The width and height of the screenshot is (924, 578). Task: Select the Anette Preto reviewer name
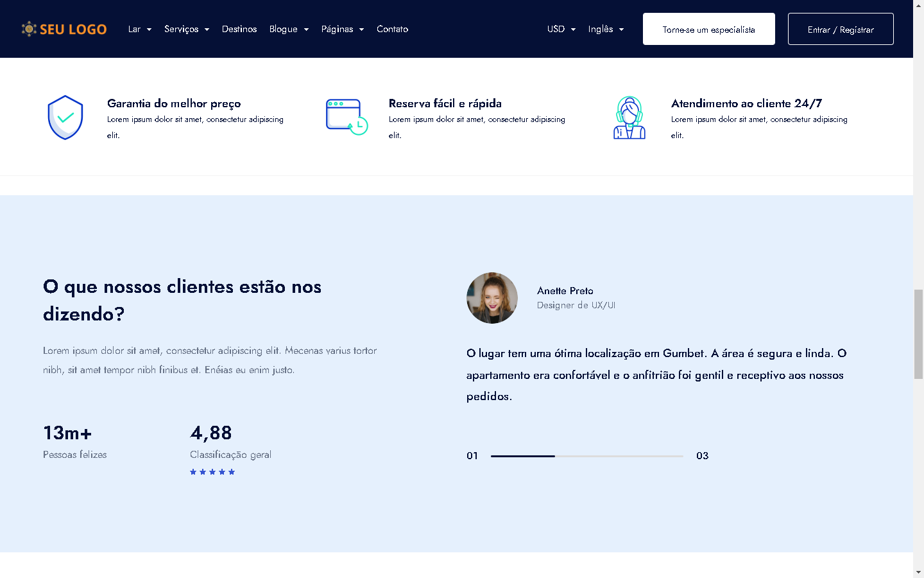click(x=565, y=291)
